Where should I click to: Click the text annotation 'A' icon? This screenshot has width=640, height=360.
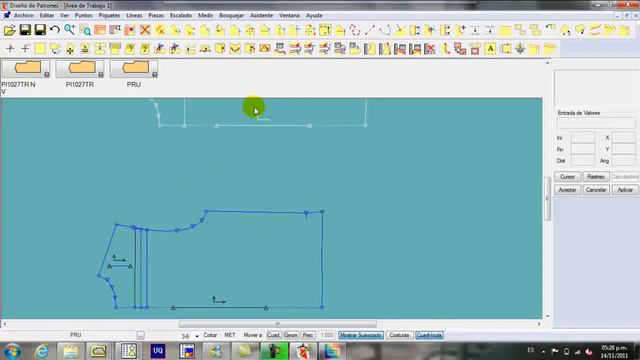tap(490, 49)
